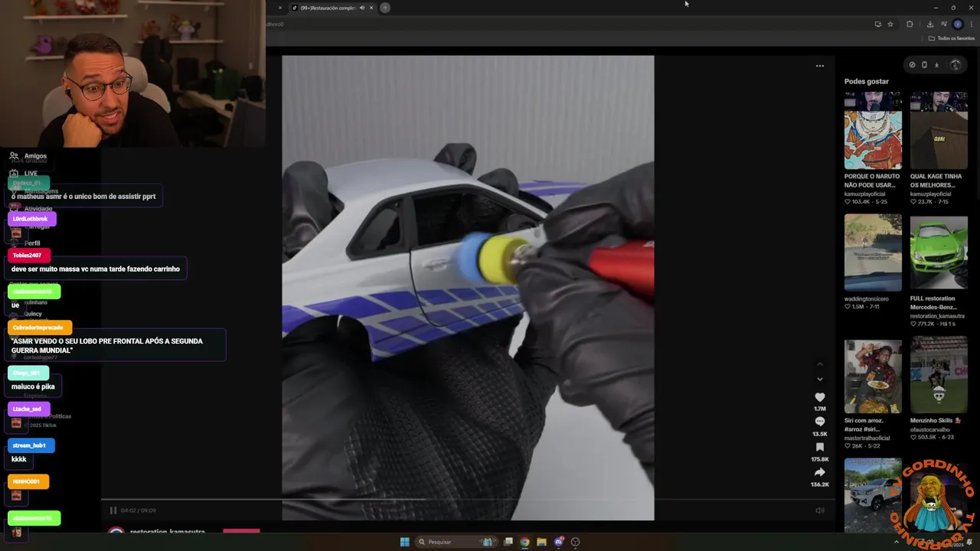Click the restoration_kamasutra author name

[x=168, y=532]
